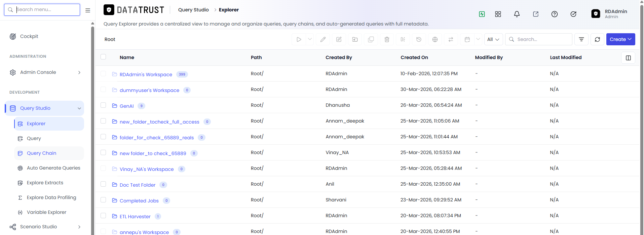Click the DATATRUST shield logo

click(109, 10)
